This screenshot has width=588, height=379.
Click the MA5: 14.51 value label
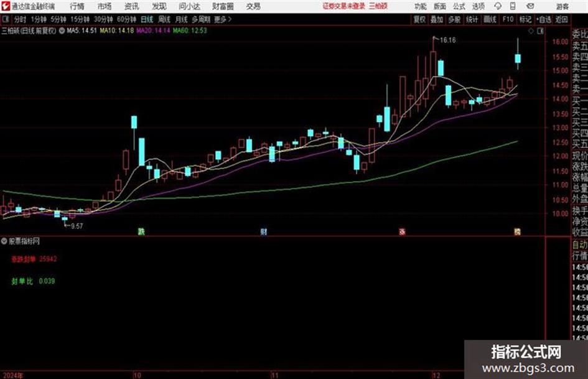(82, 30)
